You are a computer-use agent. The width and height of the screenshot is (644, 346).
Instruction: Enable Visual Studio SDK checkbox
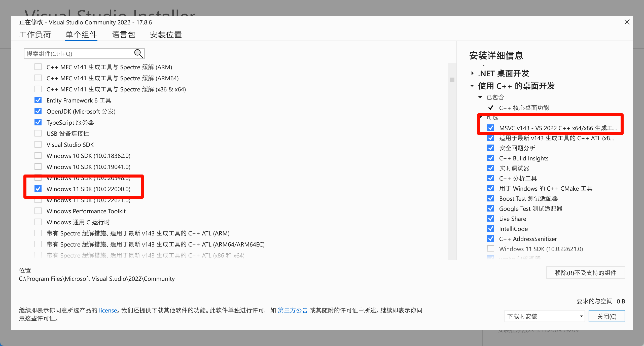(38, 145)
